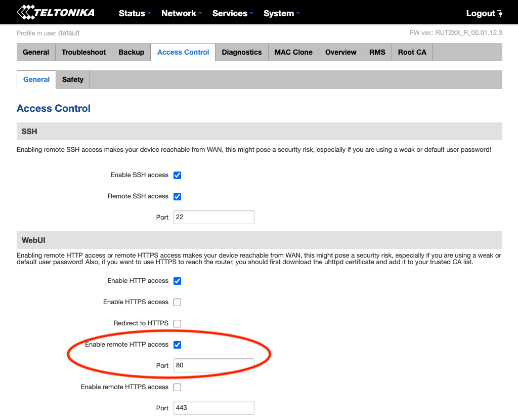Toggle Redirect to HTTPS
The width and height of the screenshot is (518, 420).
click(177, 323)
